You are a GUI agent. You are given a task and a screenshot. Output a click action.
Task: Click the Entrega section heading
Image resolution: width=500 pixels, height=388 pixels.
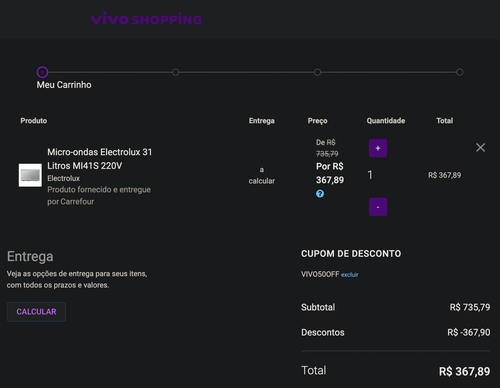click(x=30, y=256)
